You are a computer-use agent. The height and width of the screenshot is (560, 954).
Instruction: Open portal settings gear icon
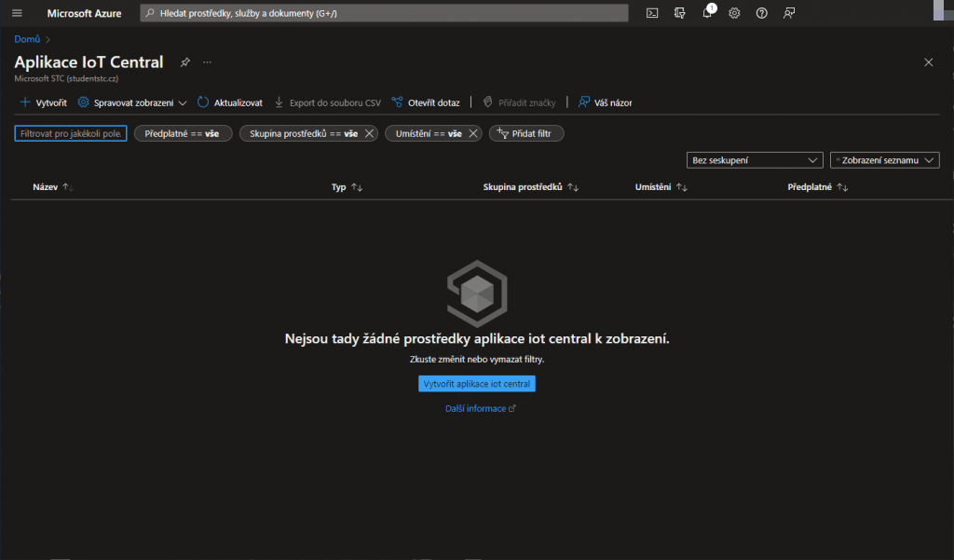click(734, 13)
